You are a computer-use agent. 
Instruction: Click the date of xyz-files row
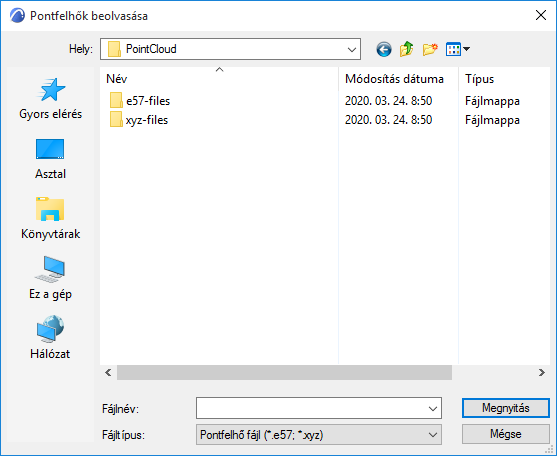388,120
